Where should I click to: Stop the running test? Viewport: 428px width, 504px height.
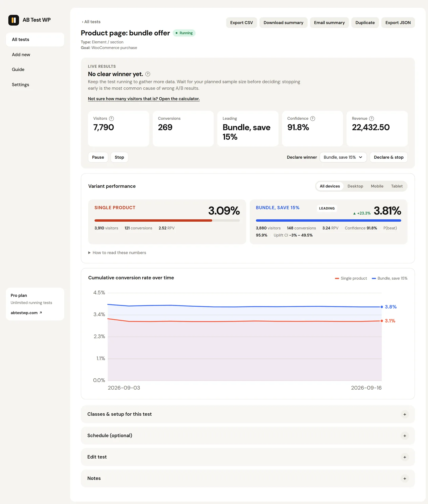point(119,157)
